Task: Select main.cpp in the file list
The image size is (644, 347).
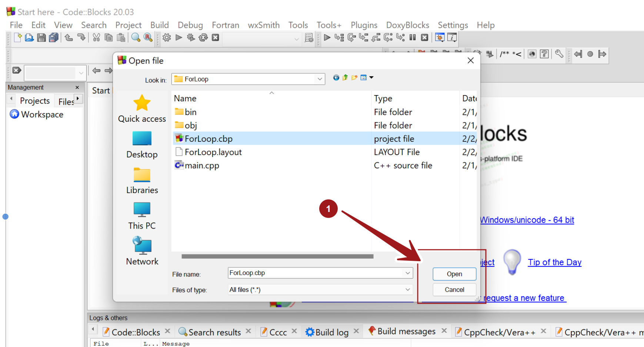Action: [202, 165]
